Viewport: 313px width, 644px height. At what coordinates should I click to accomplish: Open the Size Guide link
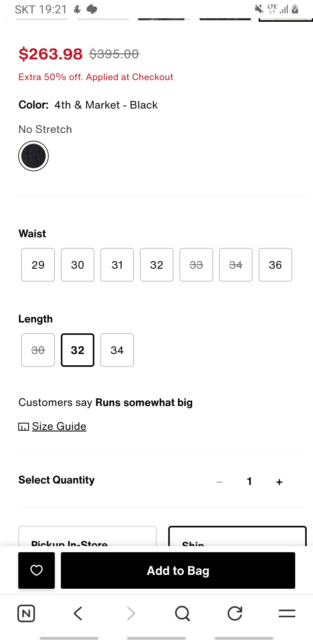tap(59, 426)
